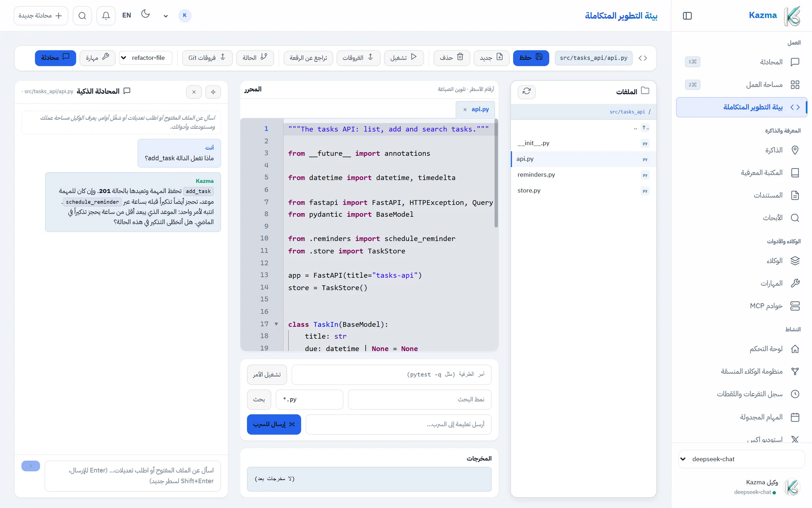Expand dropdown arrow beside user avatar
Screen dimensions: 812x508
pos(165,16)
